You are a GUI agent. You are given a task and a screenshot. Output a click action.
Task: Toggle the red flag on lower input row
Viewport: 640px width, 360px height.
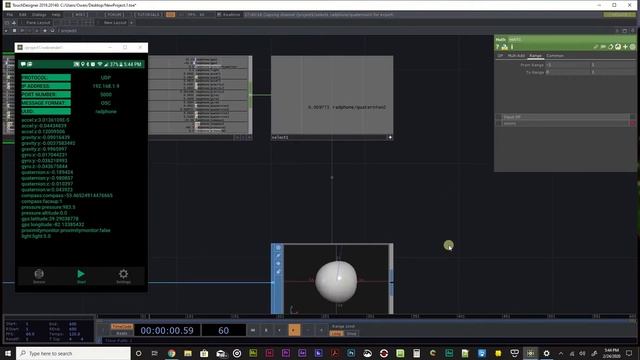(632, 123)
